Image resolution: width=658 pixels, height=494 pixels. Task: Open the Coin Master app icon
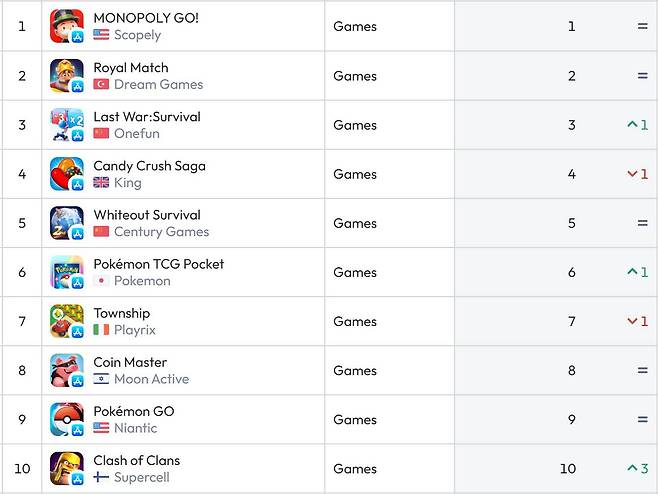coord(67,370)
